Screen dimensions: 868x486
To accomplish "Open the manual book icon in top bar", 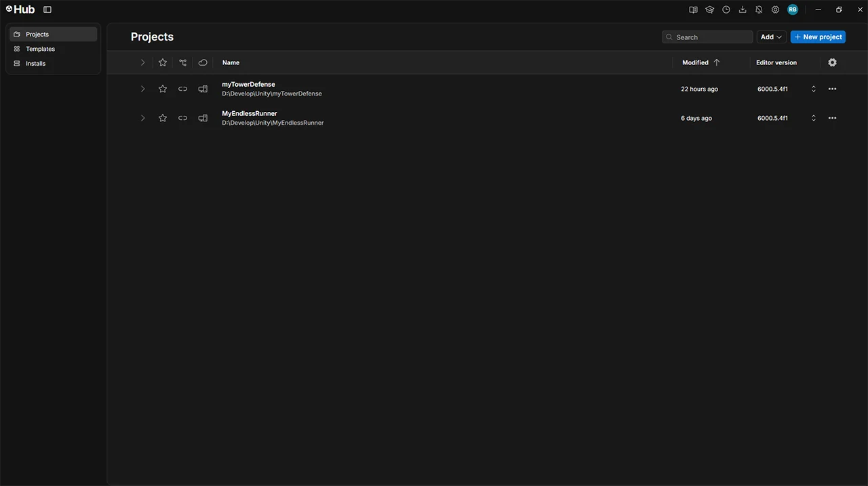I will pos(693,9).
